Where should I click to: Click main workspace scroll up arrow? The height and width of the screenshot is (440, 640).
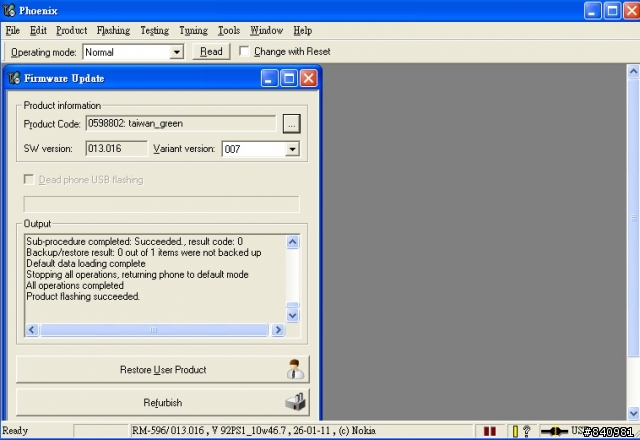pos(633,71)
